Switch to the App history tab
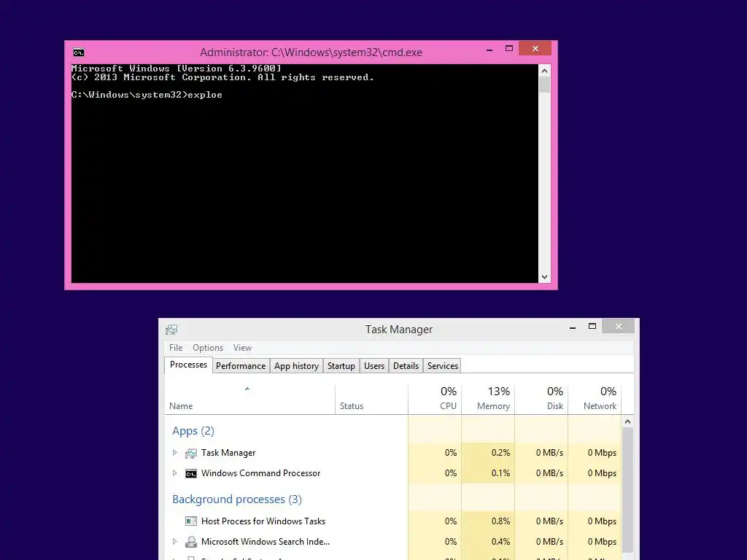Viewport: 747px width, 560px height. point(296,366)
